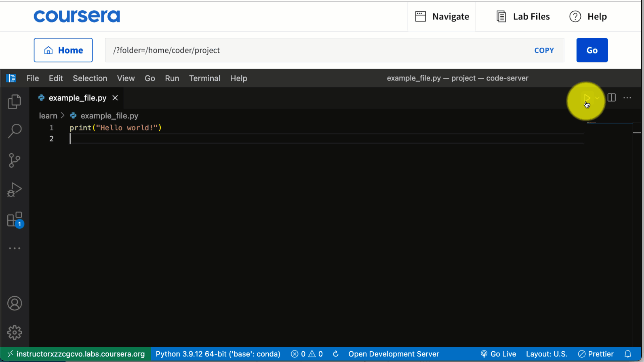Open the Edit menu
644x362 pixels.
pyautogui.click(x=56, y=78)
